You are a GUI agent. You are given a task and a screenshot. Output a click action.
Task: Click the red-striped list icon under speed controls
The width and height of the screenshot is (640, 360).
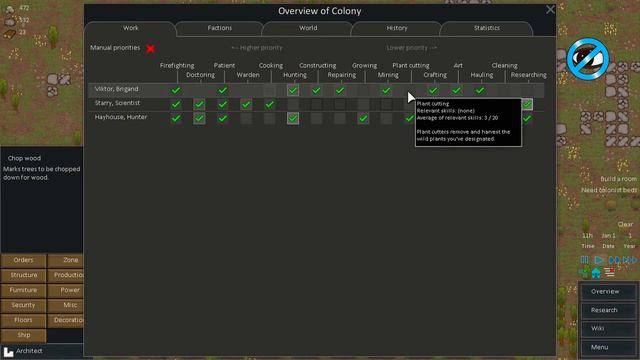609,272
